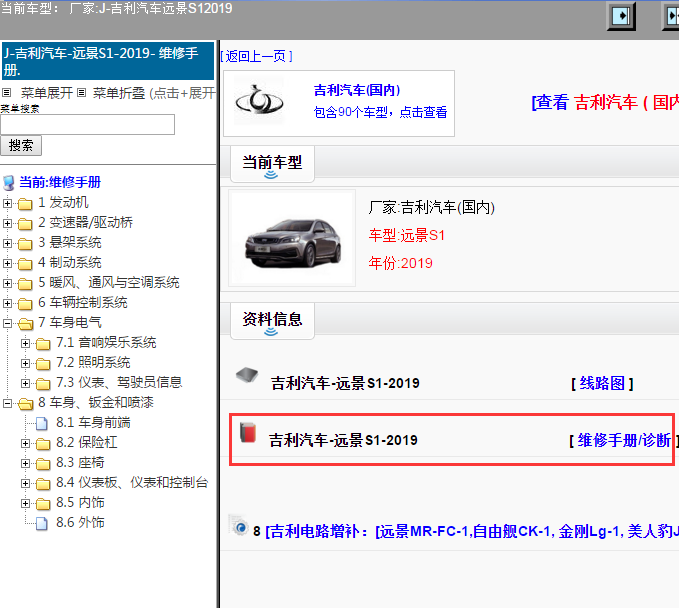Click the 搜索 search button
This screenshot has height=608, width=679.
(21, 146)
